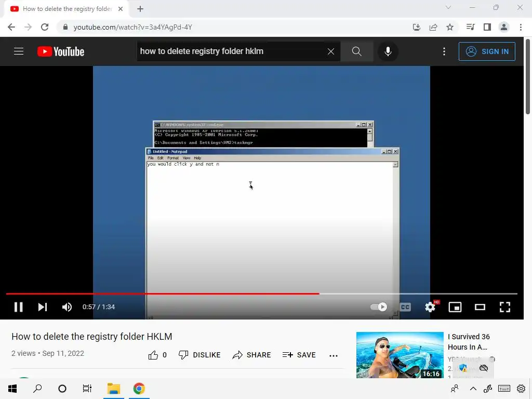The image size is (532, 399).
Task: Open the YouTube guide hamburger menu
Action: pyautogui.click(x=19, y=51)
